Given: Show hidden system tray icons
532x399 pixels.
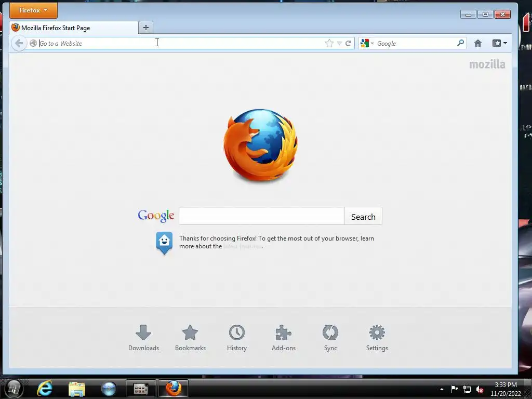Looking at the screenshot, I should (x=442, y=389).
